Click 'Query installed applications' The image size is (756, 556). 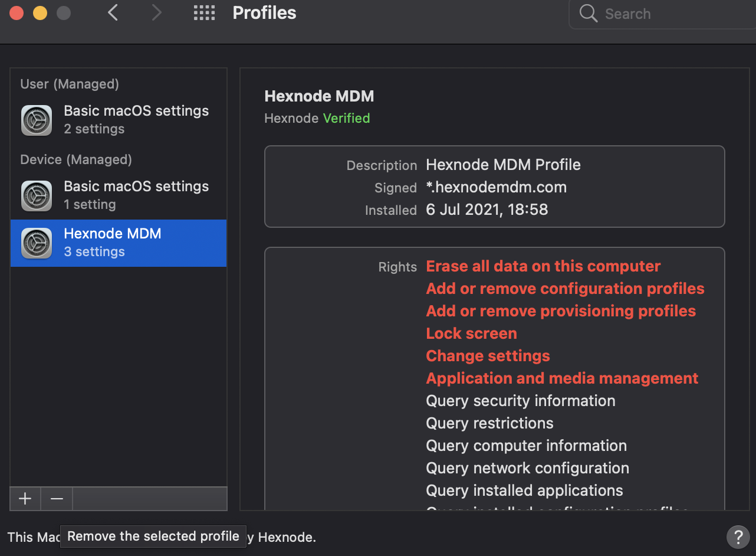[524, 490]
